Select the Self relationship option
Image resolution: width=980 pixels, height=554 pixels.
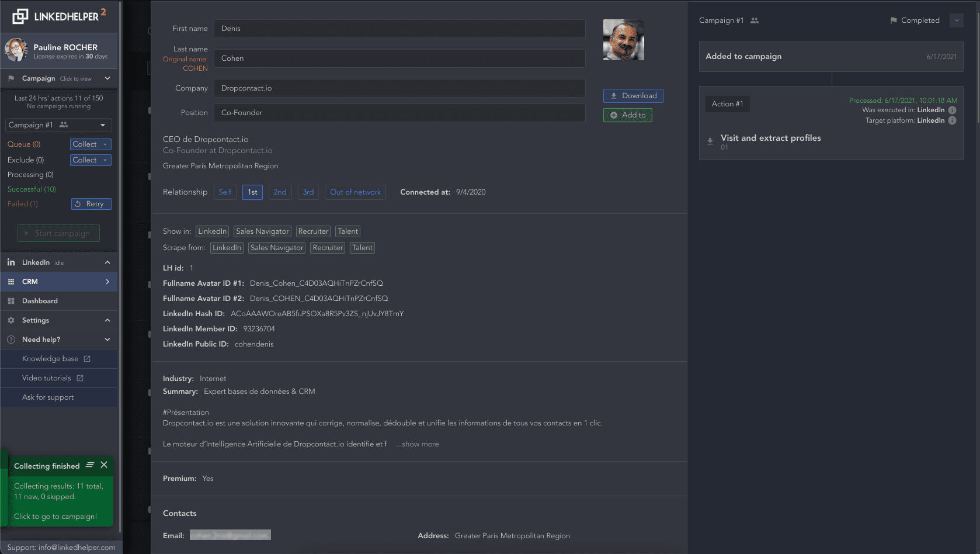tap(225, 192)
